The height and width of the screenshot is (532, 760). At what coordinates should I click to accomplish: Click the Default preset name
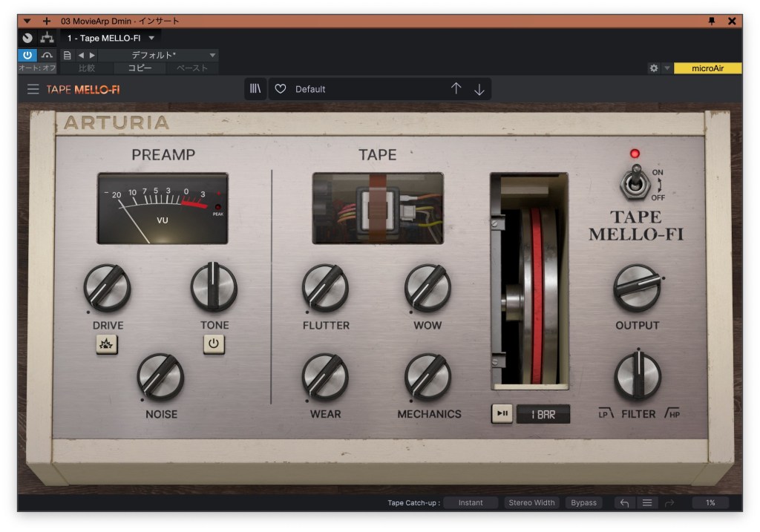tap(310, 89)
